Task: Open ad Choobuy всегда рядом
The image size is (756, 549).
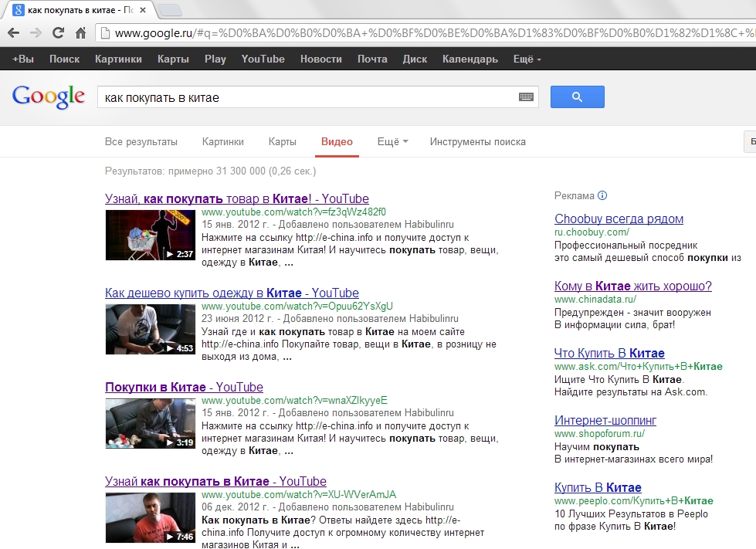Action: pos(619,219)
